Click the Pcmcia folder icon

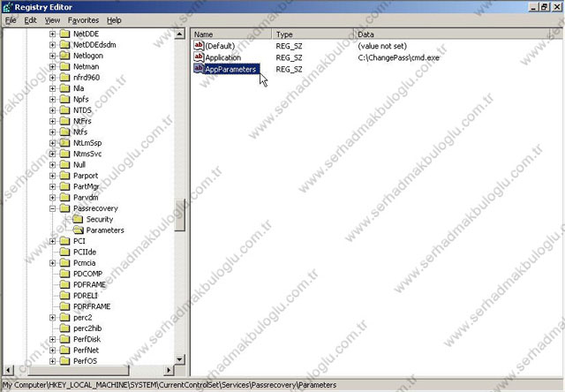(64, 263)
